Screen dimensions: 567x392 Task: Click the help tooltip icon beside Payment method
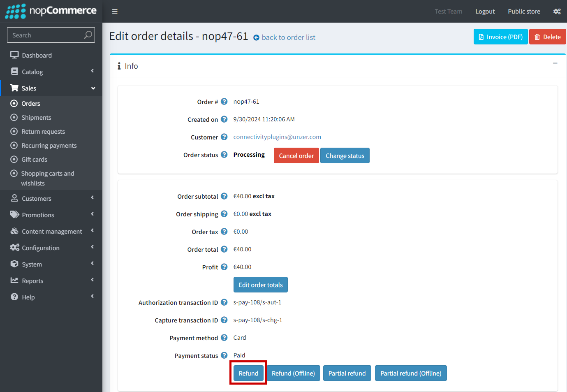[x=224, y=338]
